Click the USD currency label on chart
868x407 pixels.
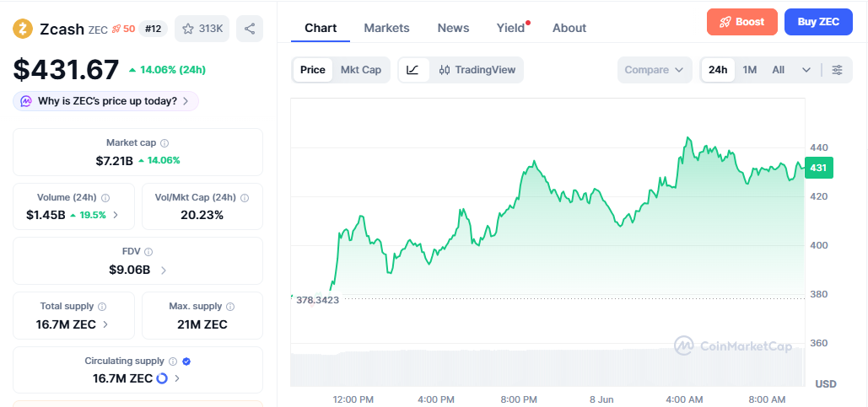click(x=825, y=383)
